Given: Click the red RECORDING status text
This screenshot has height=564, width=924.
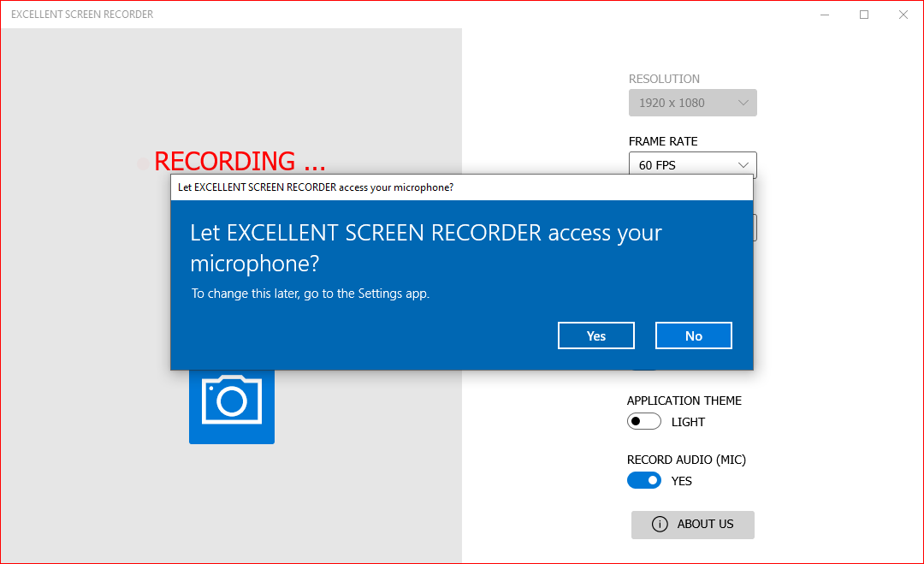Looking at the screenshot, I should click(240, 161).
